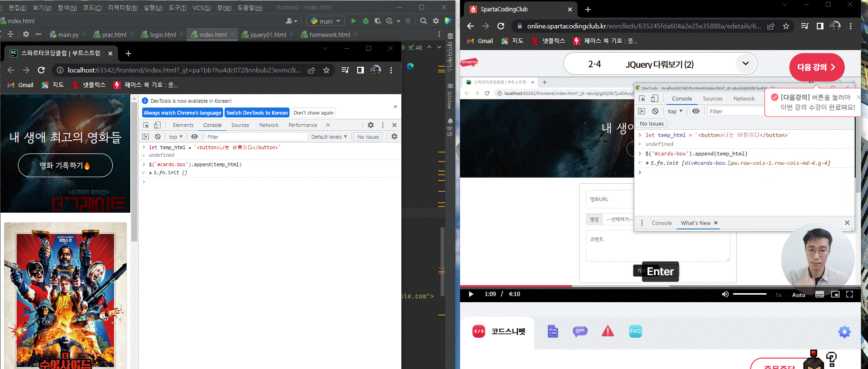868x369 pixels.
Task: Open the Elements tab in left DevTools
Action: pyautogui.click(x=183, y=125)
